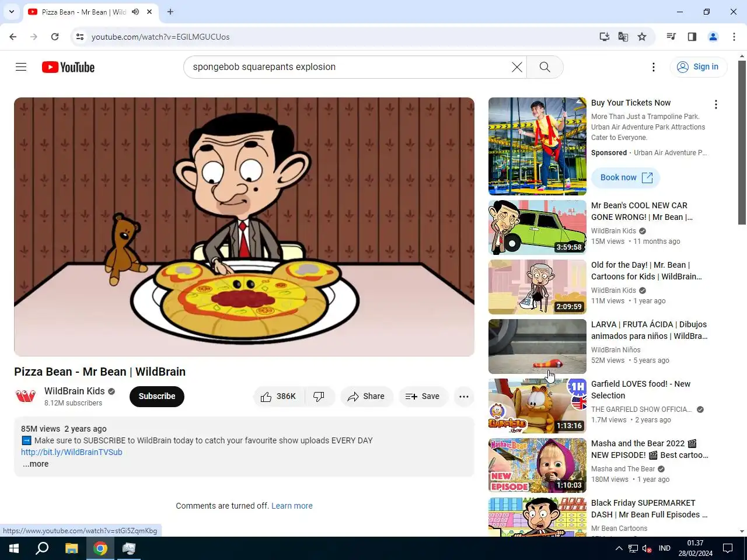Open the taskbar clock and date
This screenshot has width=747, height=560.
695,548
